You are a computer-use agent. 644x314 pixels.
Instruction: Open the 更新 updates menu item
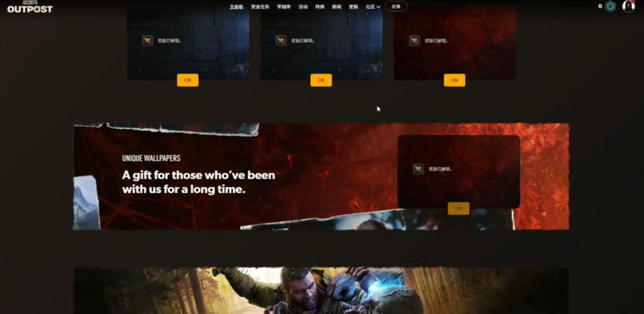click(353, 7)
